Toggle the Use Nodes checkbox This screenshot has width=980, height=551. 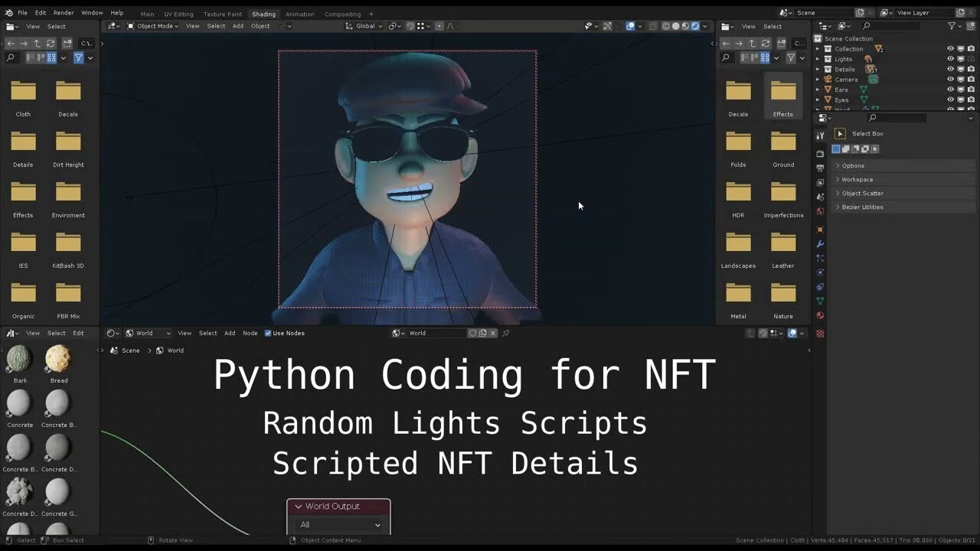coord(268,333)
